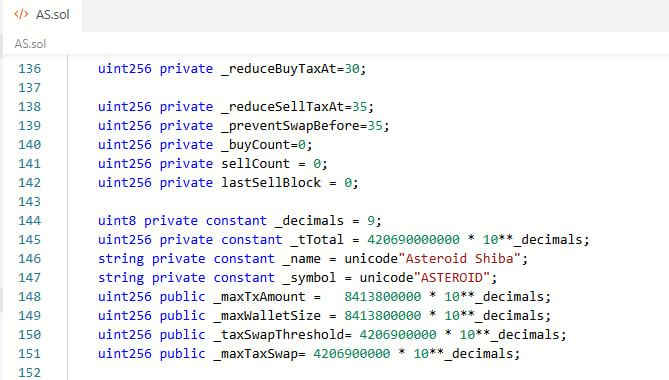Click line number 138 in gutter
This screenshot has height=380, width=669.
pos(29,107)
